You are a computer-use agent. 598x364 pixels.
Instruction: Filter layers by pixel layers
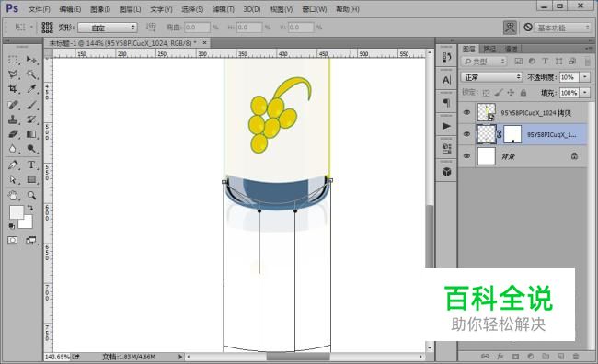(518, 62)
